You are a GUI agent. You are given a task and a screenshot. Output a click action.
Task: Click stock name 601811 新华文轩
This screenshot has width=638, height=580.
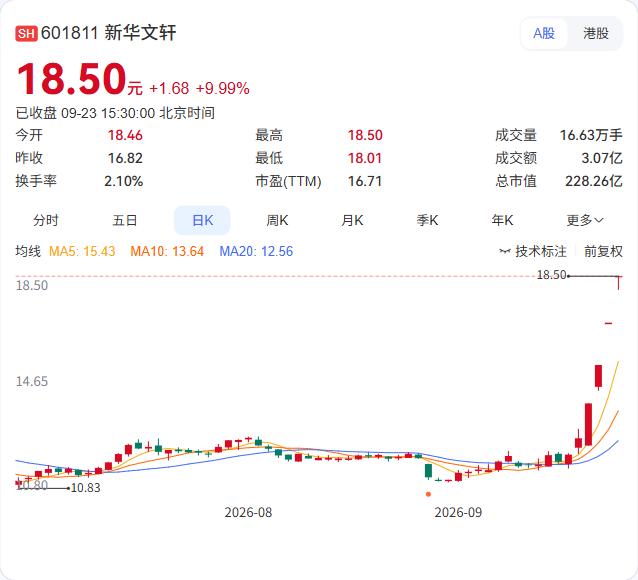tap(109, 33)
